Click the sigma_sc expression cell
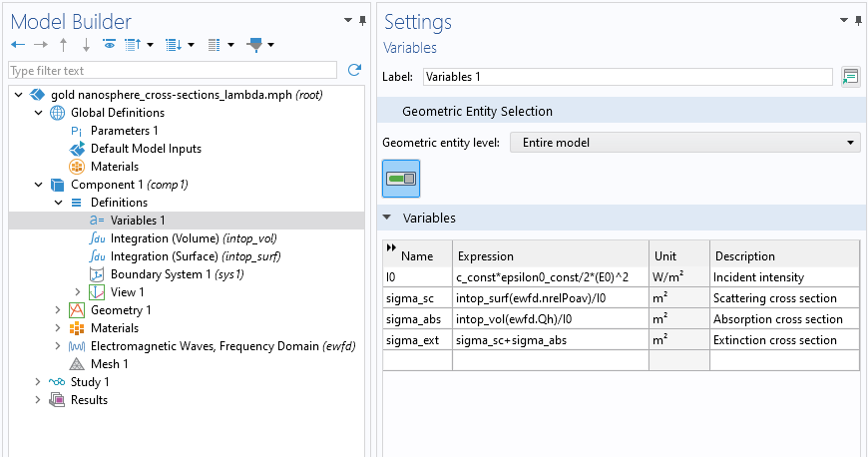The height and width of the screenshot is (457, 868). (x=551, y=298)
